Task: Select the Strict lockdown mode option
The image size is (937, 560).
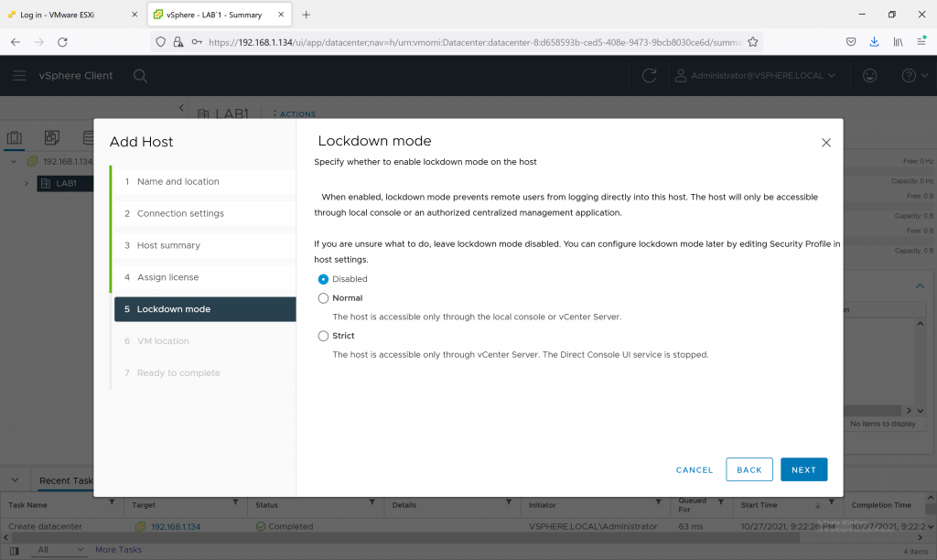Action: click(323, 336)
